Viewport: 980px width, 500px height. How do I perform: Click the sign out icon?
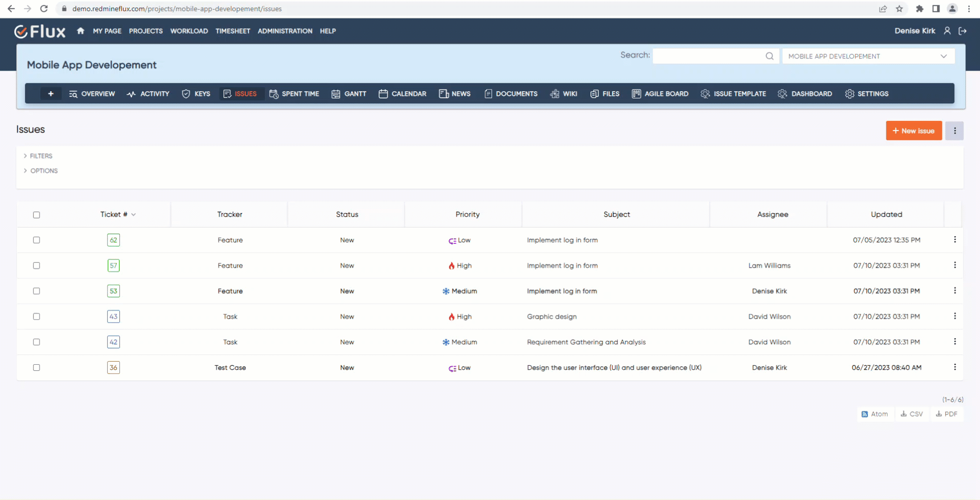pos(963,31)
